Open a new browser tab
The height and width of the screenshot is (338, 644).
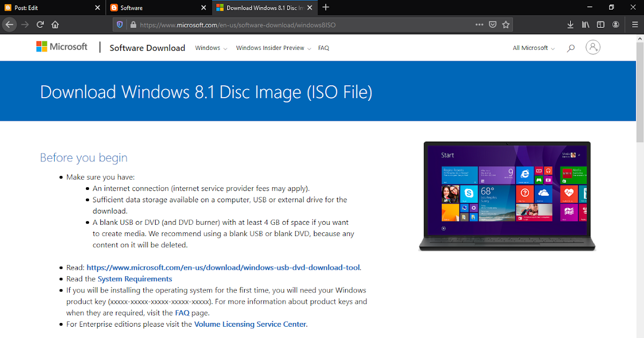click(x=326, y=8)
